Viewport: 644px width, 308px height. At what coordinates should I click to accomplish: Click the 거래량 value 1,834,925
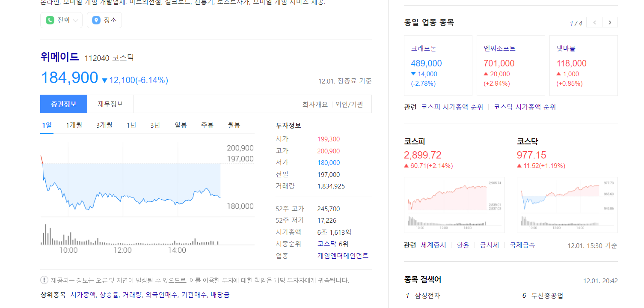coord(331,186)
